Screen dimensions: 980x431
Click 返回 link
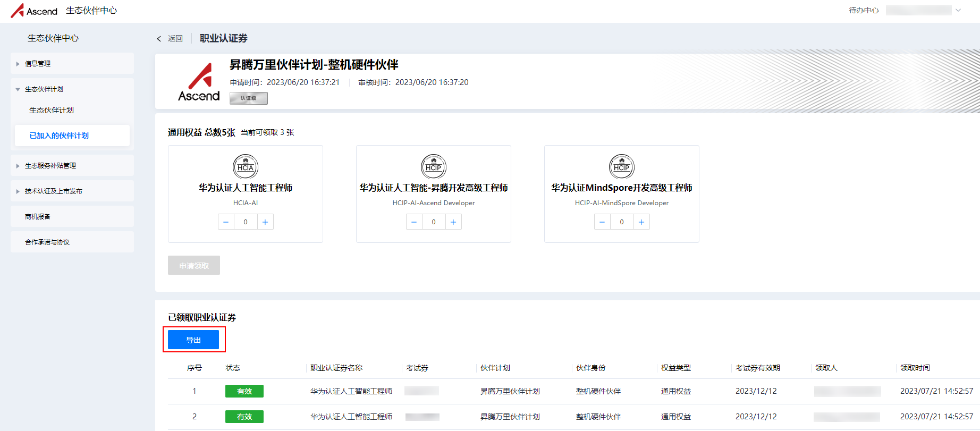click(175, 39)
